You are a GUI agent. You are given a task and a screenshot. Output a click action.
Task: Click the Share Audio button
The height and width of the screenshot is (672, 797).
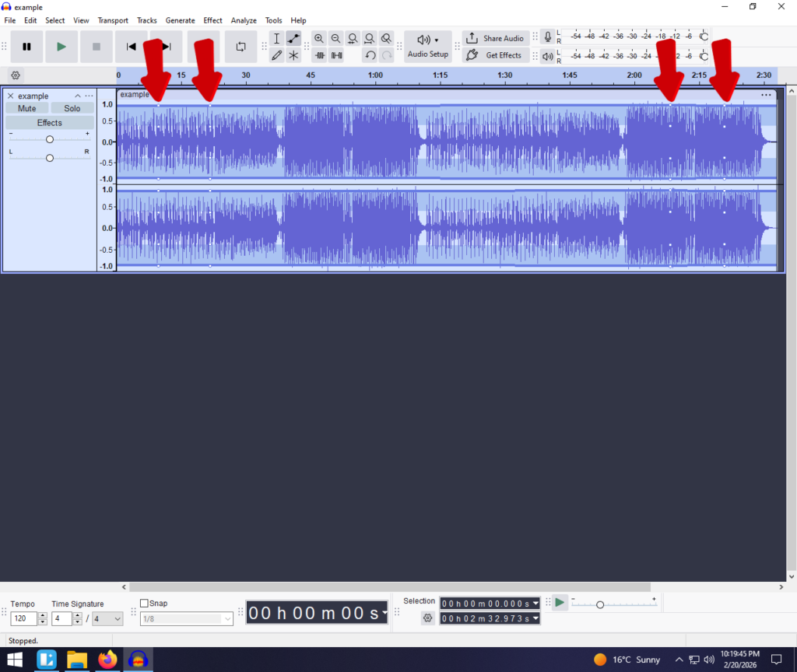point(496,38)
